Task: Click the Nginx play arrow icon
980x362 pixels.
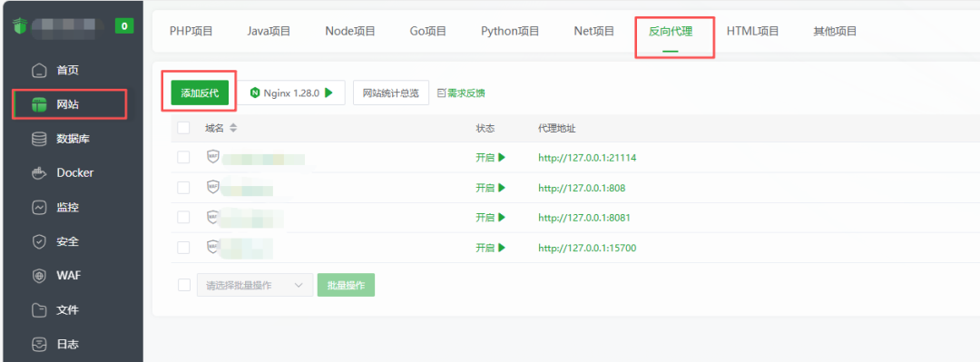Action: pos(328,93)
